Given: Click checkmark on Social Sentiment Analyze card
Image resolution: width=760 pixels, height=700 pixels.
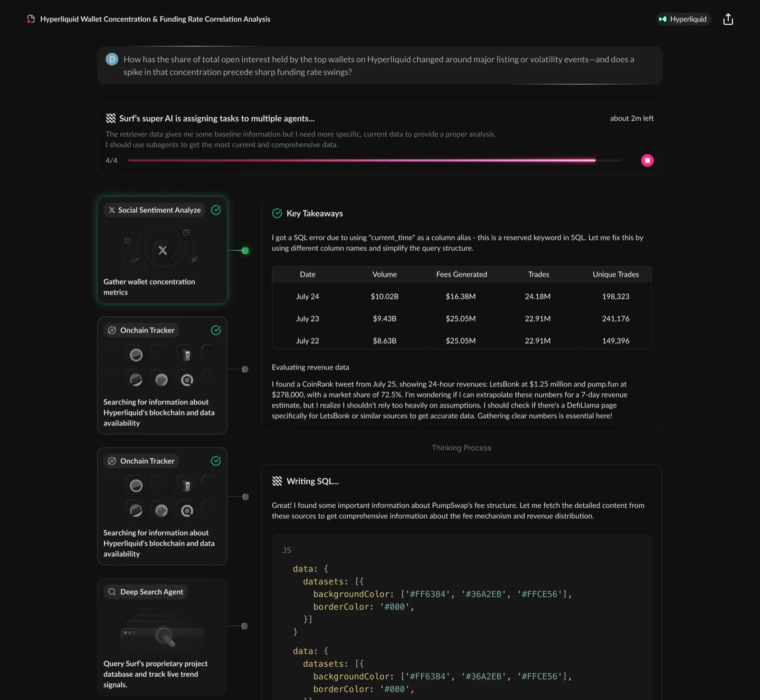Looking at the screenshot, I should [x=216, y=210].
